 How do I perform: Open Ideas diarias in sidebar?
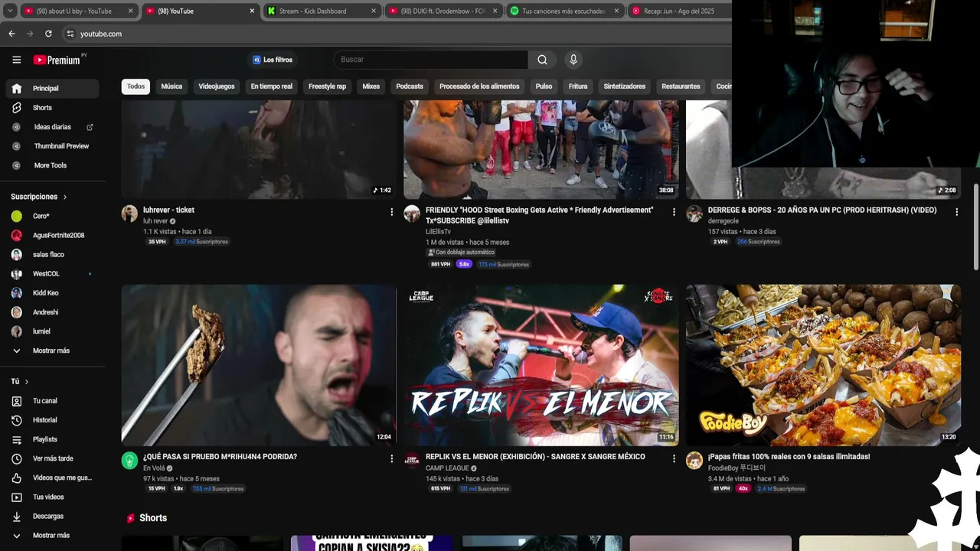[x=52, y=127]
